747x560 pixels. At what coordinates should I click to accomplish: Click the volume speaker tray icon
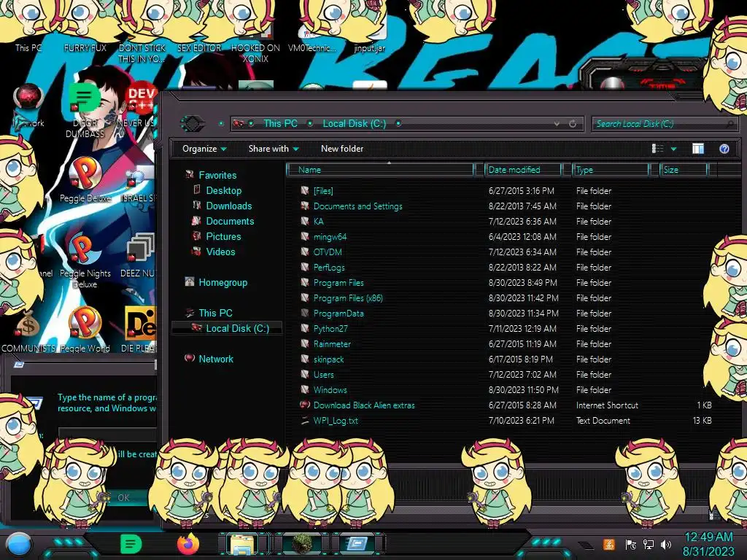point(666,544)
